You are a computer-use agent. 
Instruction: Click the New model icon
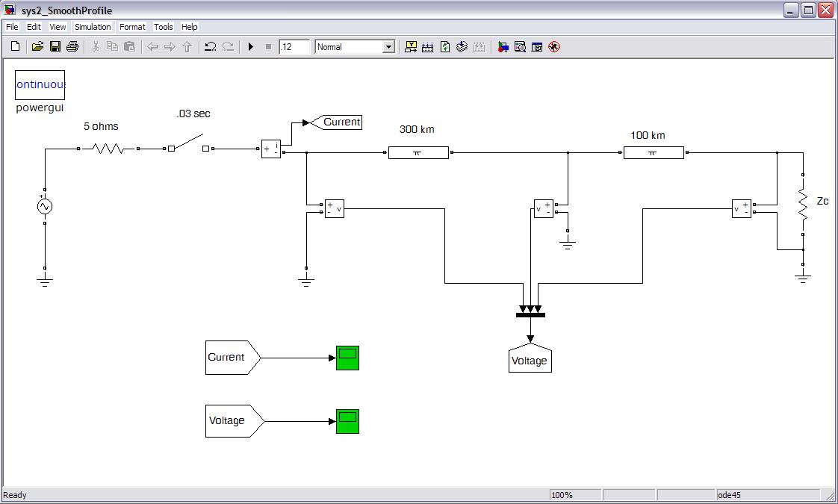[15, 47]
